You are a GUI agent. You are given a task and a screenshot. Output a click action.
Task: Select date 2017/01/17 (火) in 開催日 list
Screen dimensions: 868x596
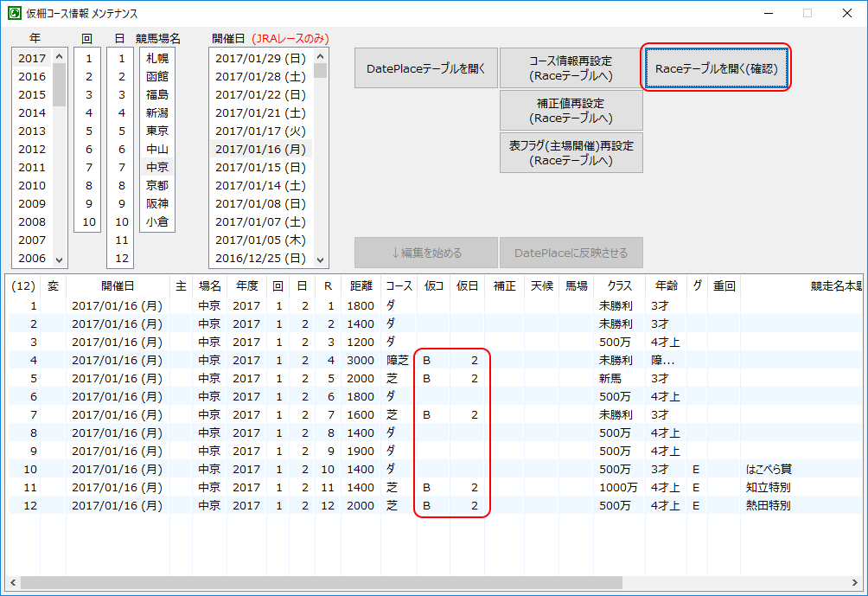261,131
